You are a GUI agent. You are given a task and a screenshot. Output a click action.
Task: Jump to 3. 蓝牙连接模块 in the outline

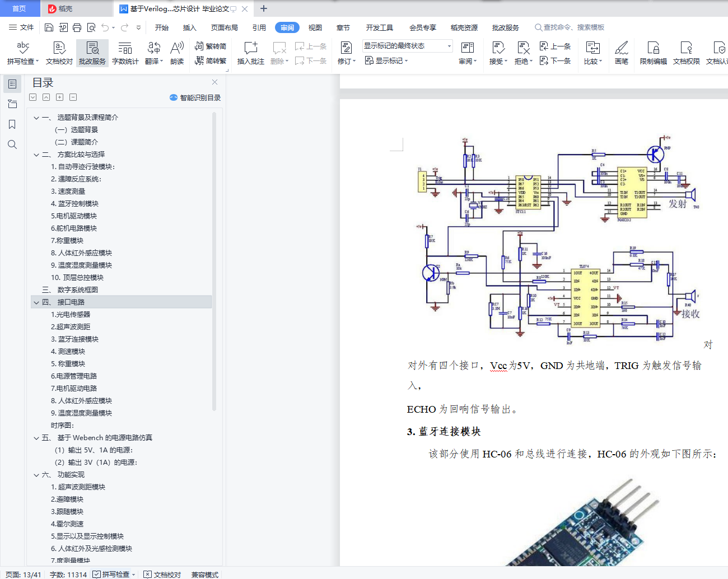point(74,339)
